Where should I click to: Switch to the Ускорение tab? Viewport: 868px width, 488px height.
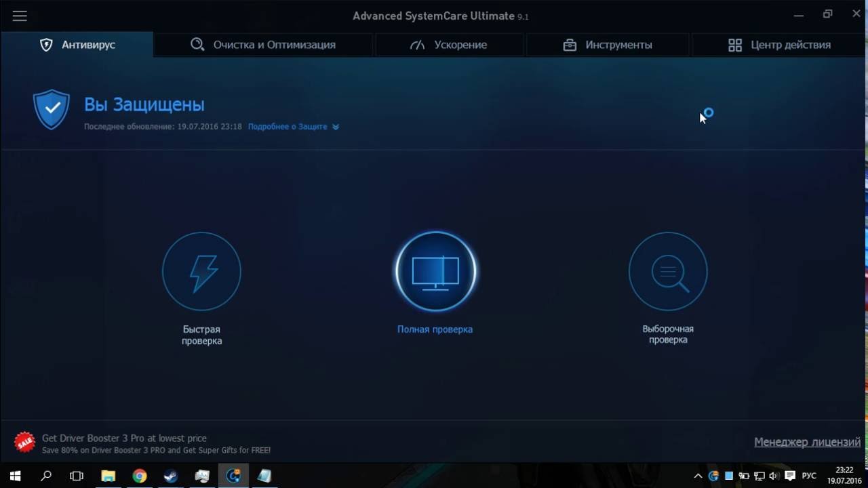click(449, 45)
